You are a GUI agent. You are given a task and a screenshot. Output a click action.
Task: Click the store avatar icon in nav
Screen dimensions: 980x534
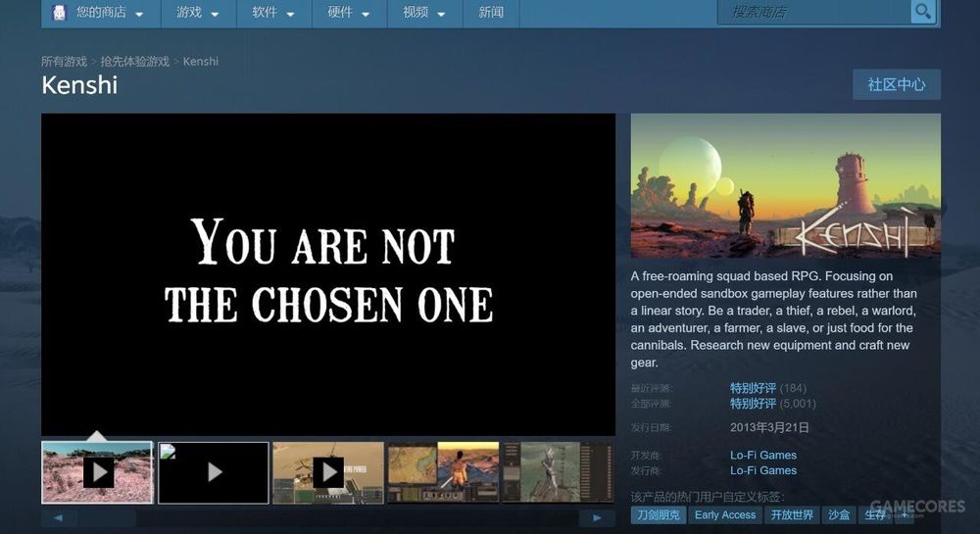click(x=59, y=12)
